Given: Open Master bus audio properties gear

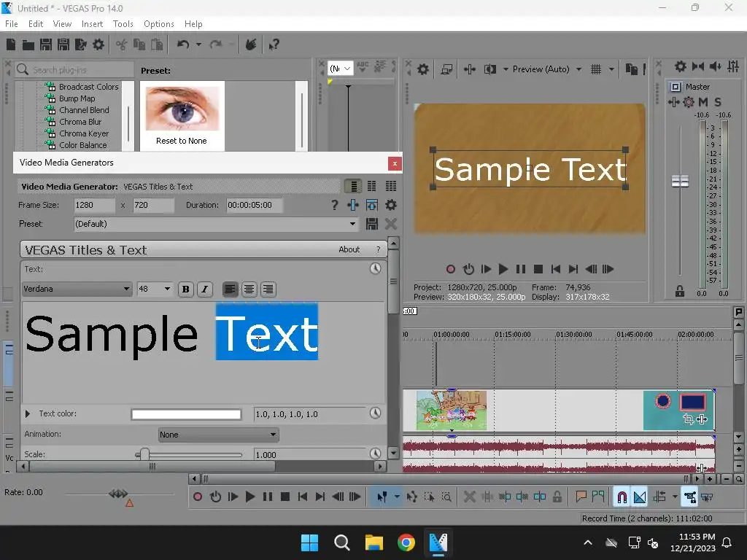Looking at the screenshot, I should pos(681,66).
